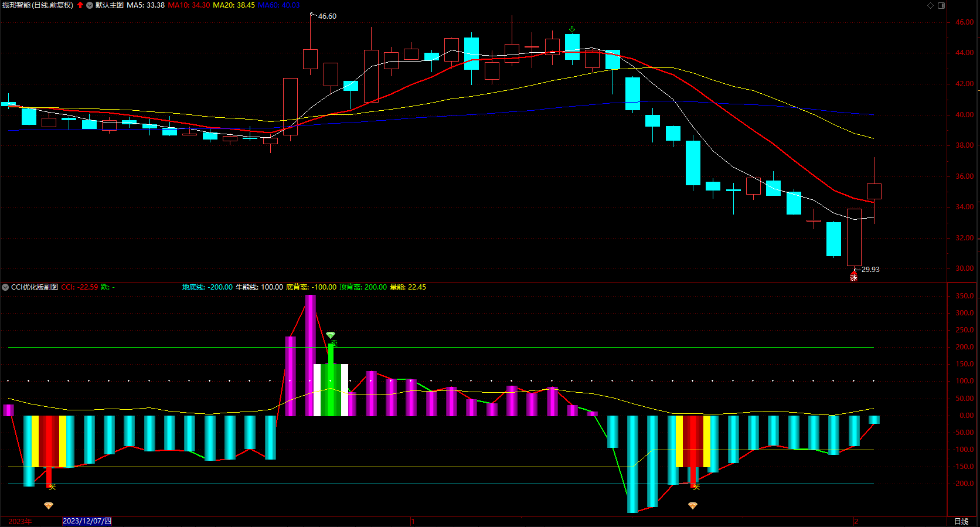
Task: Toggle the side panel icon at top right
Action: tap(941, 5)
